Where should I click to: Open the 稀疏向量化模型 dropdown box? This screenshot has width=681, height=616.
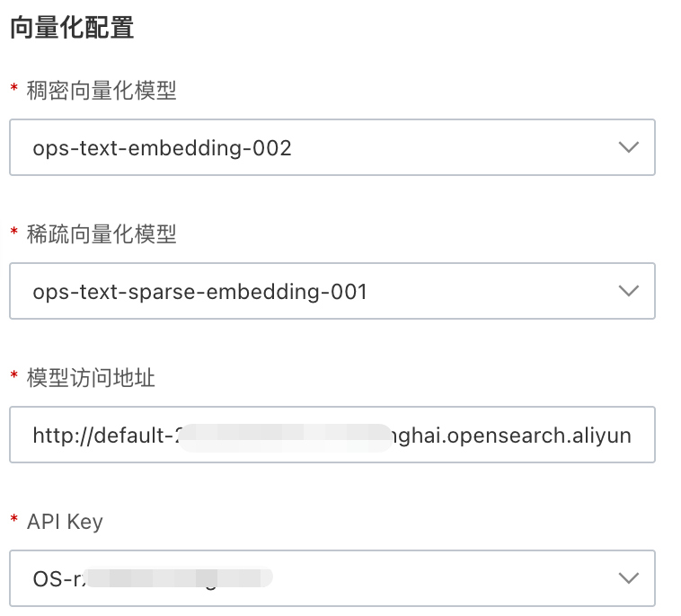(x=332, y=291)
